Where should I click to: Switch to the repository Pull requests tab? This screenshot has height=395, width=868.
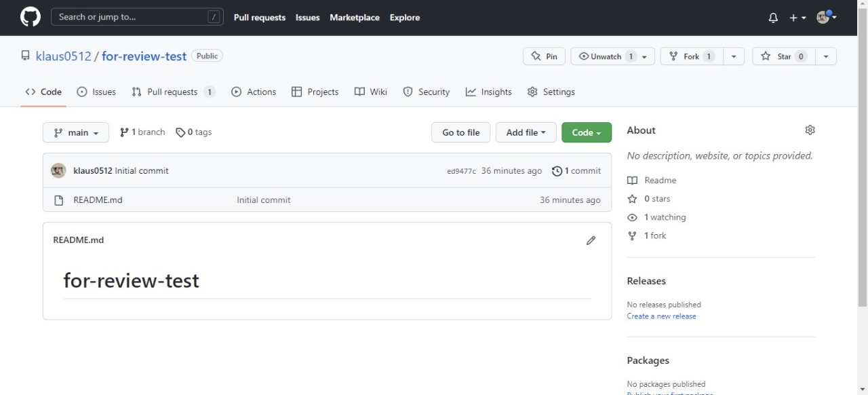coord(173,92)
